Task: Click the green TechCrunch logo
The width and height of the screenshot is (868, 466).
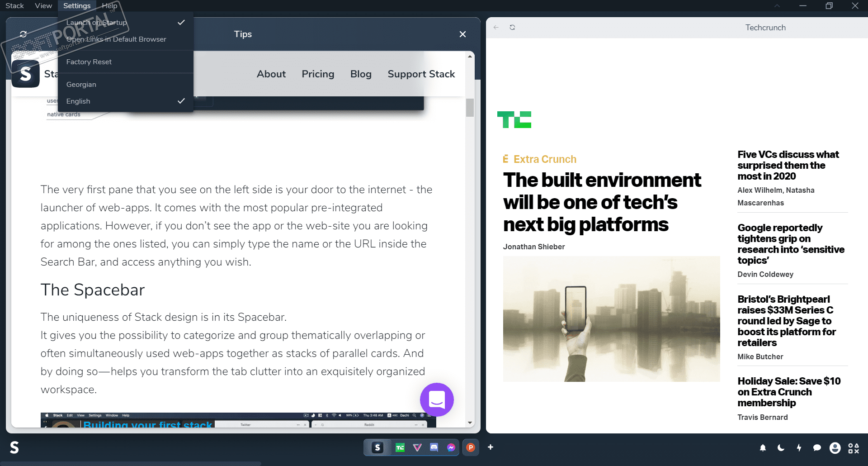Action: coord(514,120)
